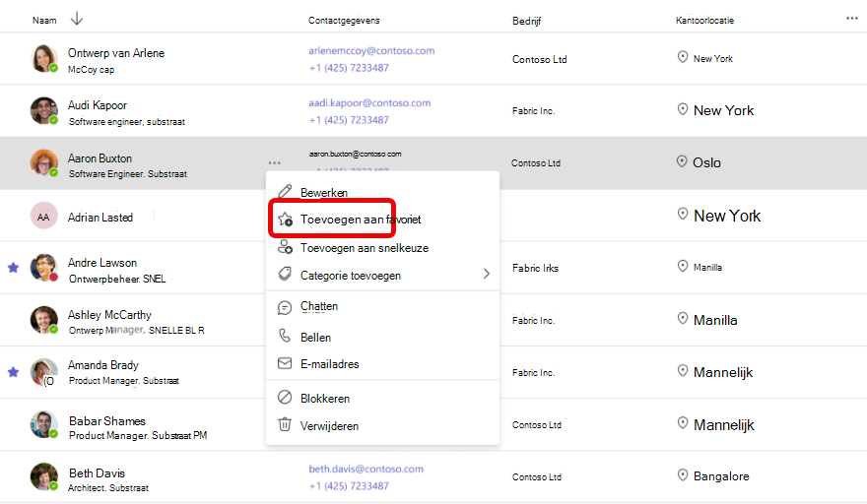Open email link beth.davis@contoso.com
This screenshot has height=504, width=867.
[x=367, y=469]
